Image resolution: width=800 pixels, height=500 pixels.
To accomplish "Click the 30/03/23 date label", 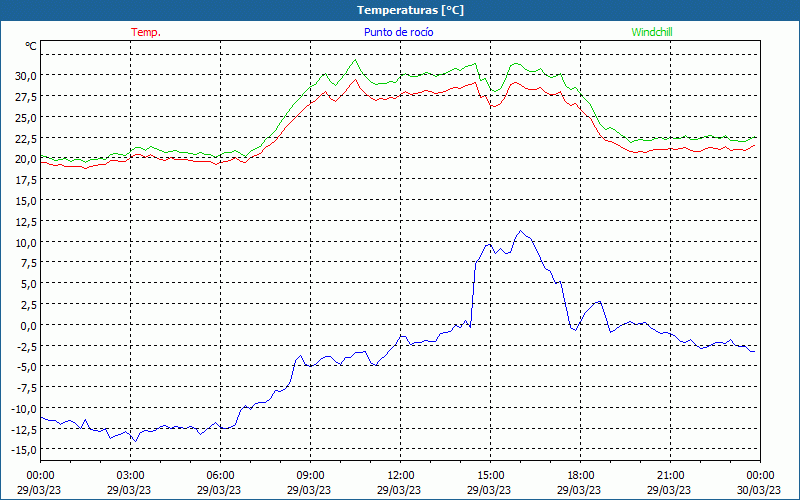I will click(x=759, y=490).
